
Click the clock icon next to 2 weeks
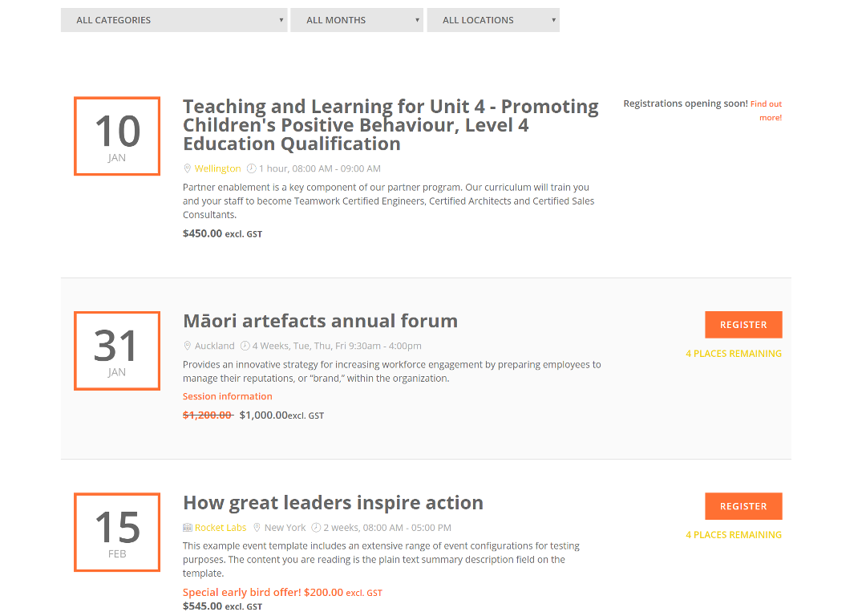click(317, 528)
